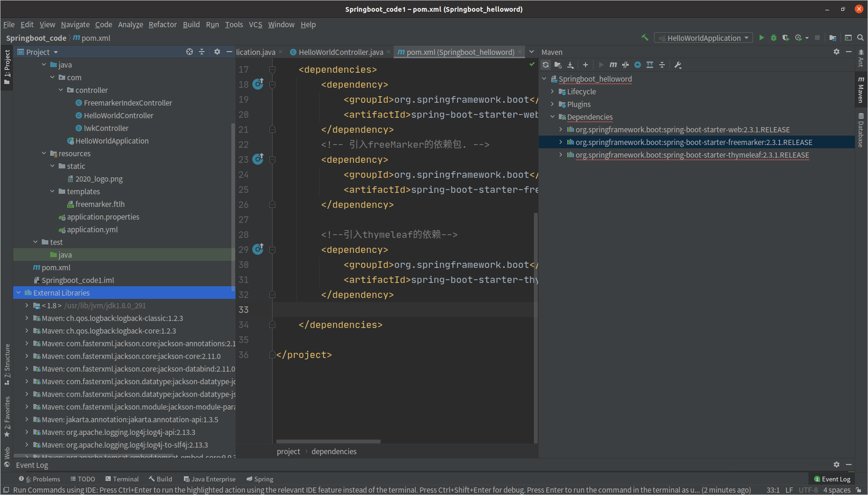Expand spring-boot-starter-thymeleaf dependency node
The image size is (868, 495).
(561, 155)
